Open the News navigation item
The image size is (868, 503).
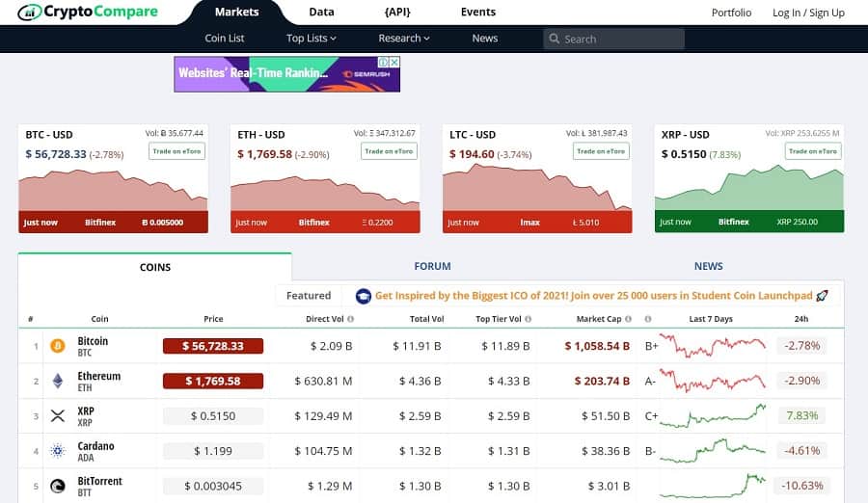[485, 39]
